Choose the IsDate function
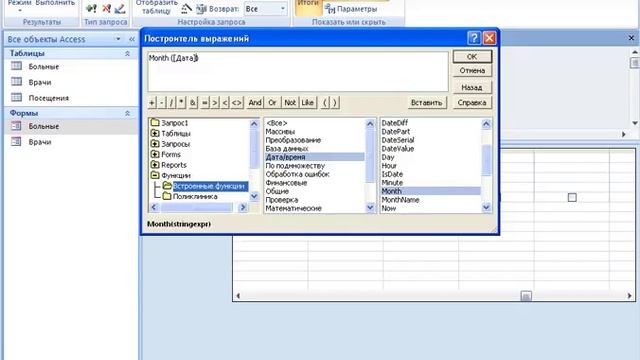Viewport: 640px width, 360px height. (392, 174)
